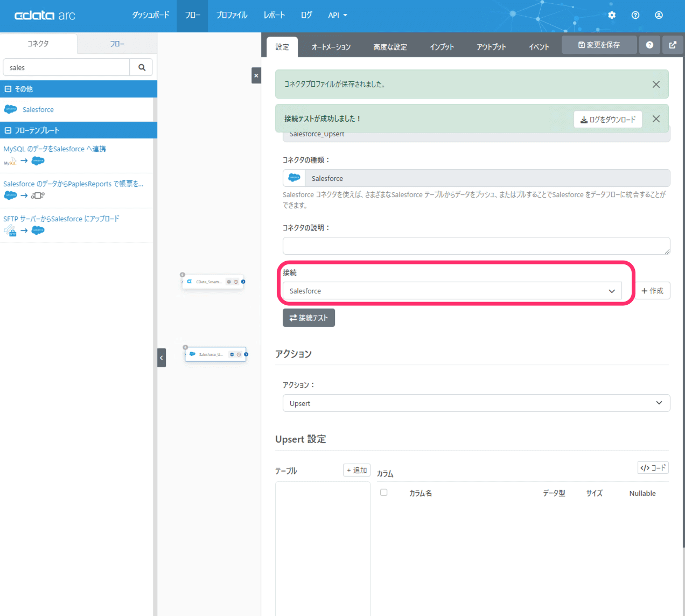This screenshot has height=616, width=685.
Task: Select the 設定 tab
Action: click(282, 47)
